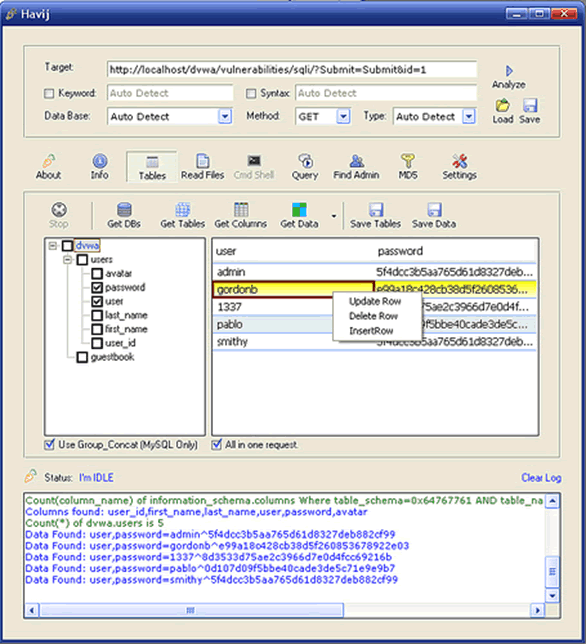The width and height of the screenshot is (586, 644).
Task: Select the gordonb cell
Action: coord(294,290)
